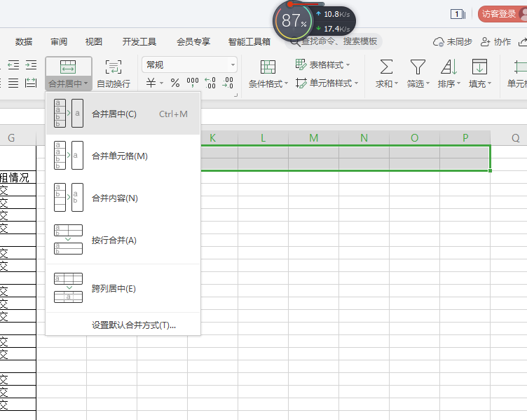527x420 pixels.
Task: Click the 填充 fill icon
Action: [479, 67]
